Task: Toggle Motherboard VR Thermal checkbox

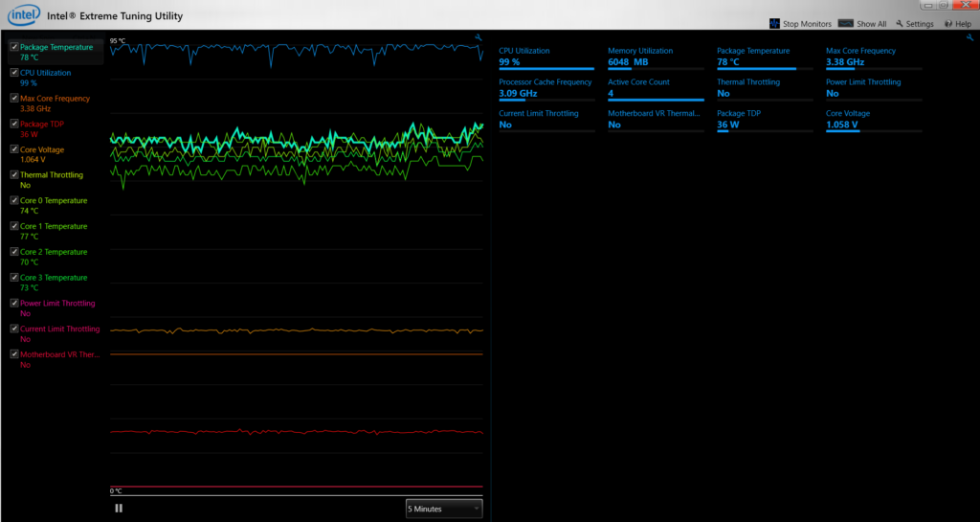Action: coord(14,354)
